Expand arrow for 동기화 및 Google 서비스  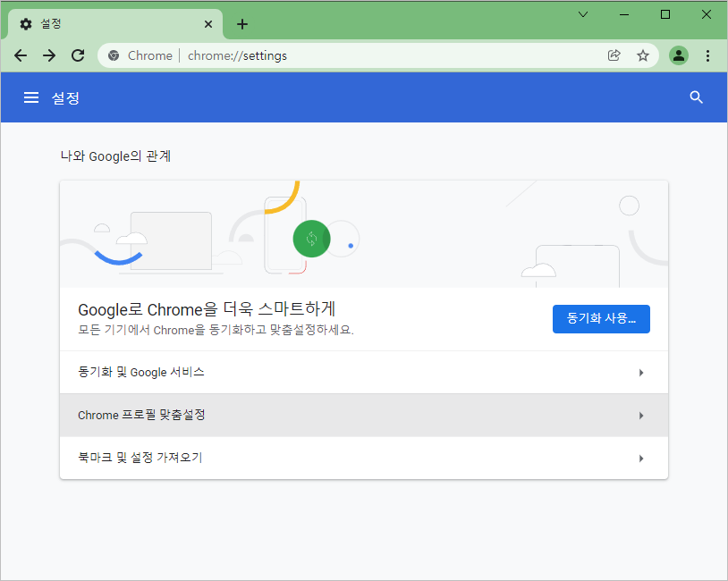tap(641, 373)
